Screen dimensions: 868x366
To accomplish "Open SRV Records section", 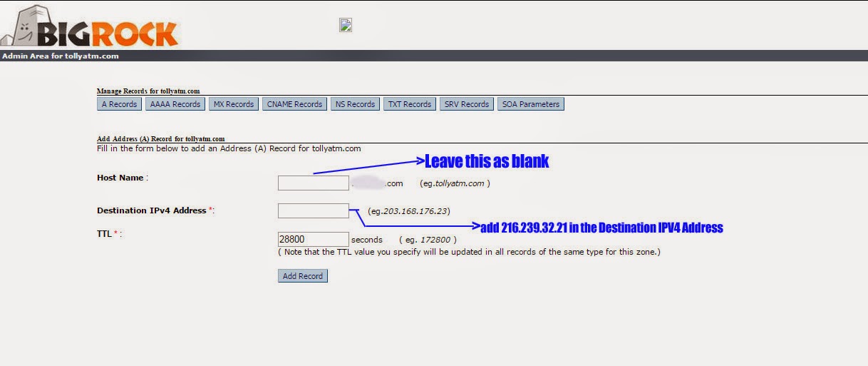I will [x=467, y=104].
